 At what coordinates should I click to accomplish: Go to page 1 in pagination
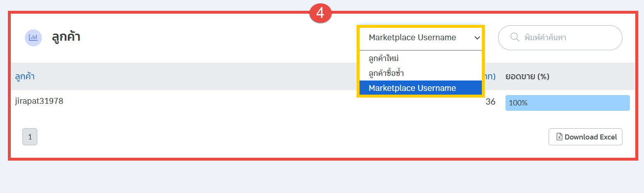pyautogui.click(x=30, y=137)
